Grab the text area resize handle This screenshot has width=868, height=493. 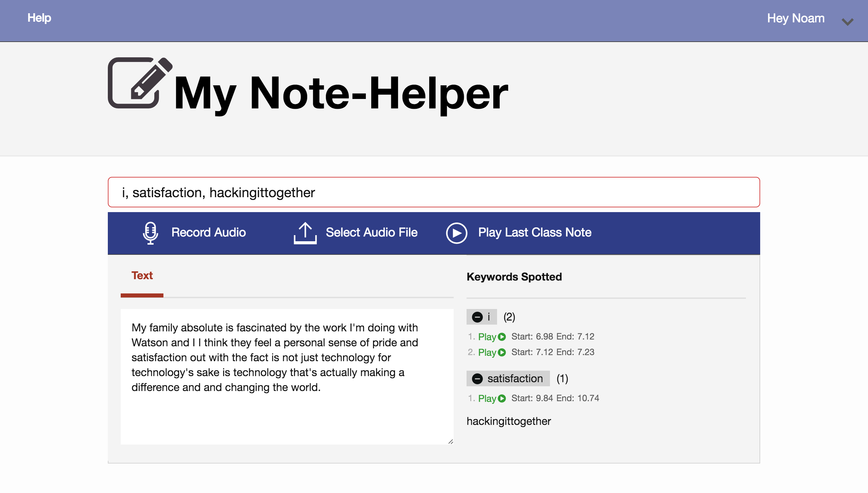(451, 441)
